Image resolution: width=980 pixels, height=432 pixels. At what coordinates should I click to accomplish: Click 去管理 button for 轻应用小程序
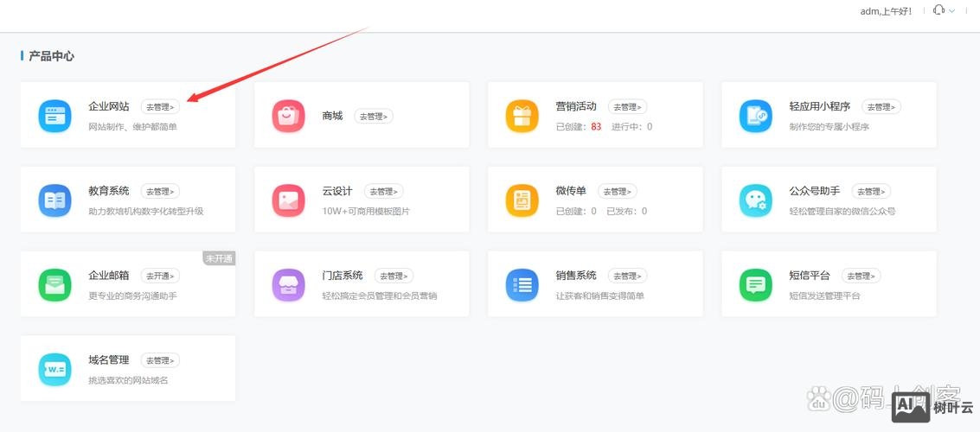coord(881,107)
